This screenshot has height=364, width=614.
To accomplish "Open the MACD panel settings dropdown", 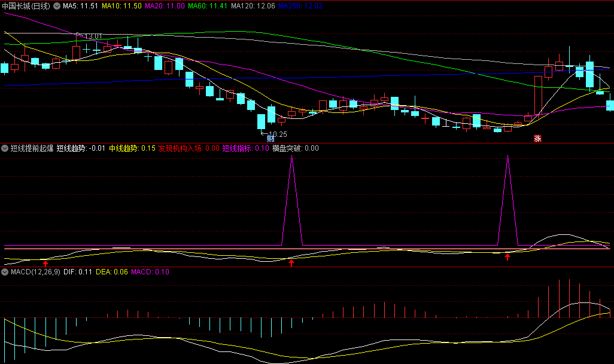I will tap(5, 272).
